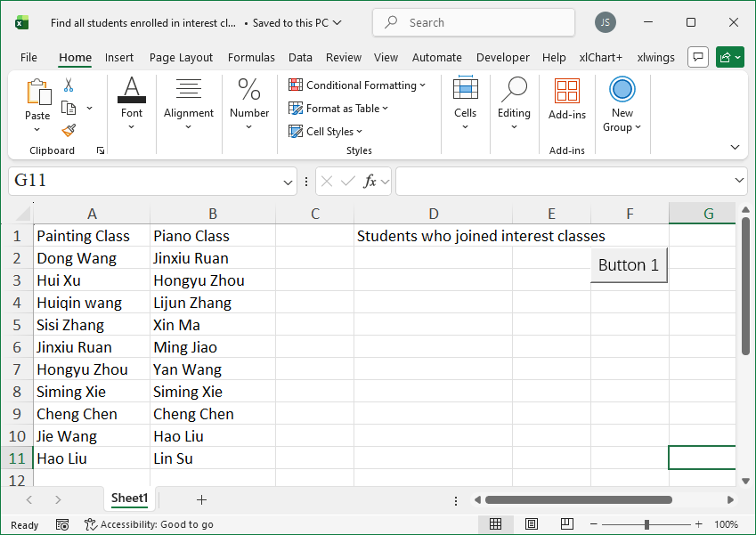Click Button 1 on the worksheet

[x=629, y=265]
